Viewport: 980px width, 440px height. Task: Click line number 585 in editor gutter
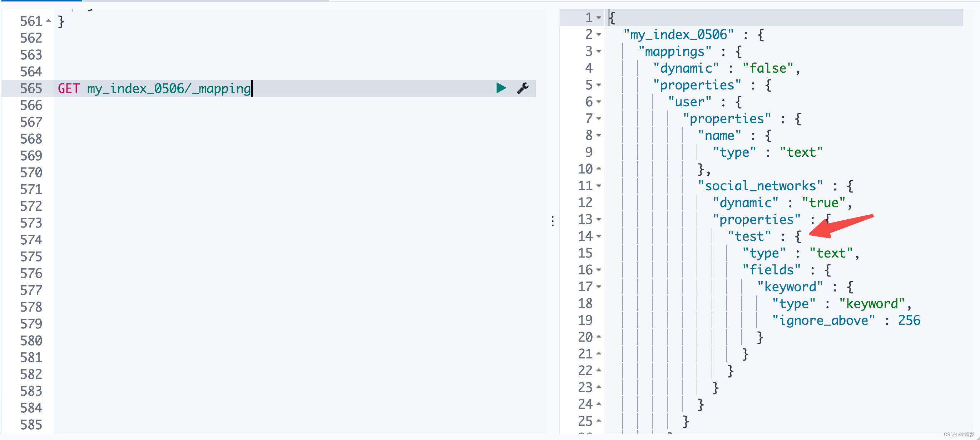[31, 424]
